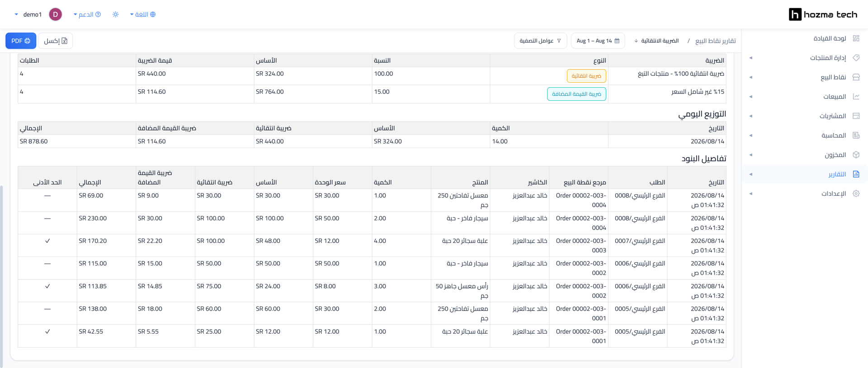Click the point of sale store icon

pos(856,77)
